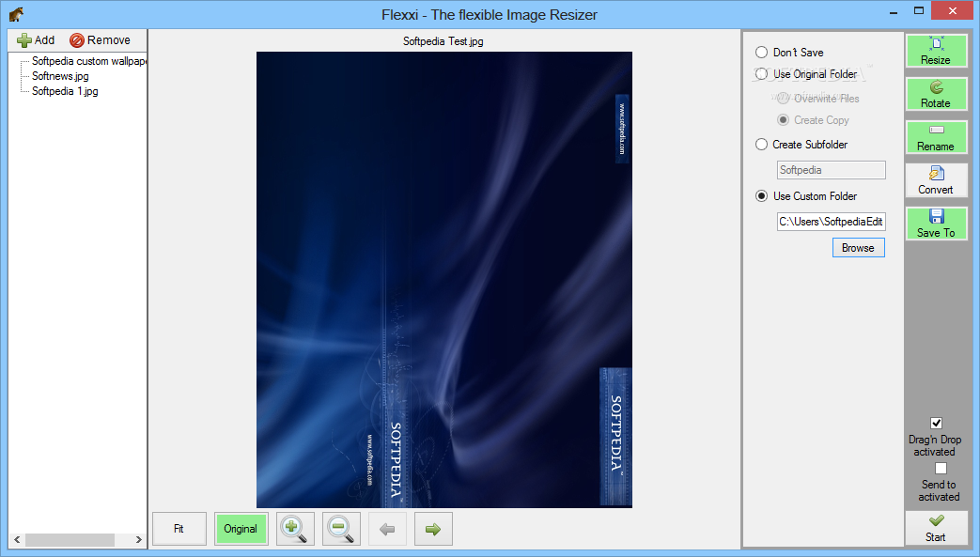980x557 pixels.
Task: Click the Softpedia Test.jpg preview image
Action: [x=444, y=280]
